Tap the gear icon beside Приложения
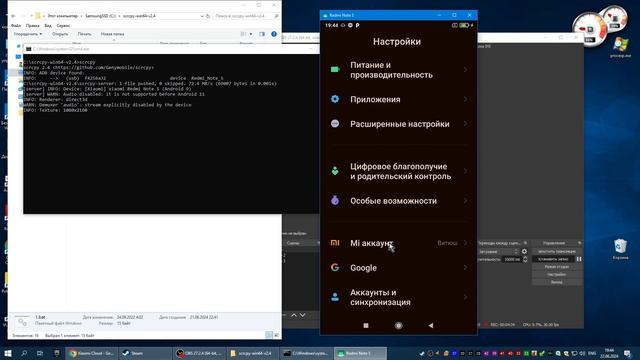The height and width of the screenshot is (360, 640). point(335,99)
